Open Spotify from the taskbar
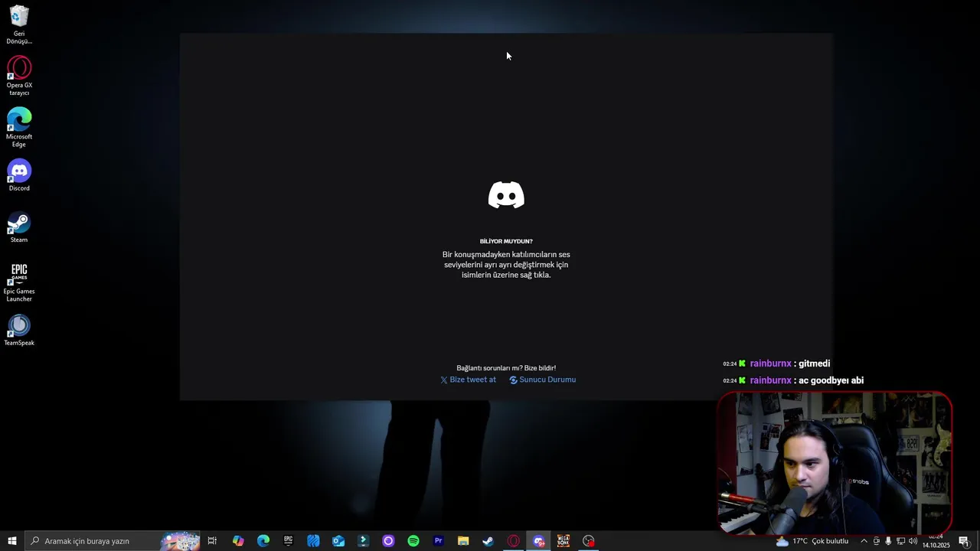Viewport: 980px width, 551px height. coord(413,541)
